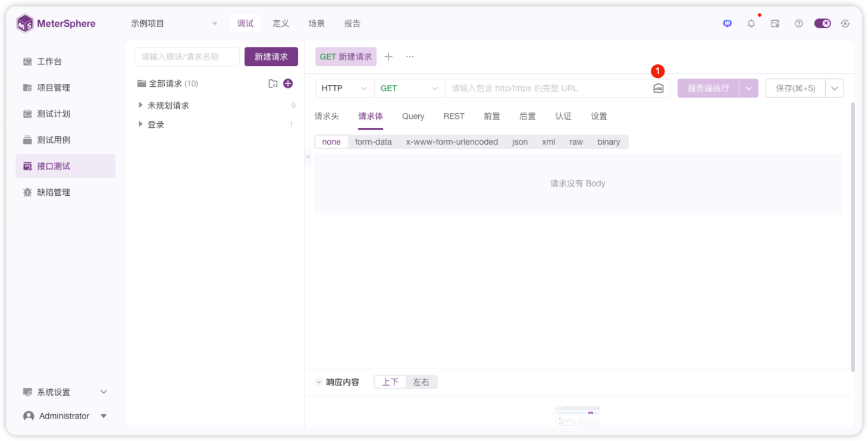Select the form-data body type
The image size is (868, 441).
click(373, 142)
